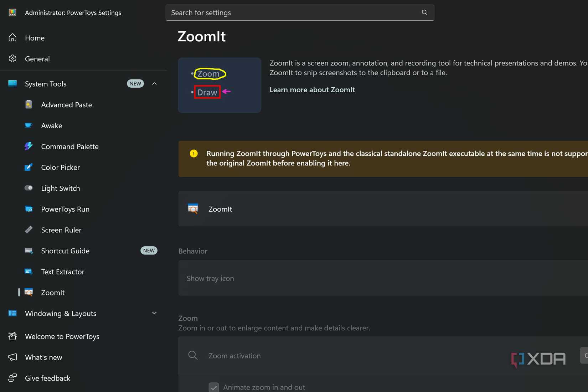Click the "Show tray icon" setting label

click(x=210, y=278)
